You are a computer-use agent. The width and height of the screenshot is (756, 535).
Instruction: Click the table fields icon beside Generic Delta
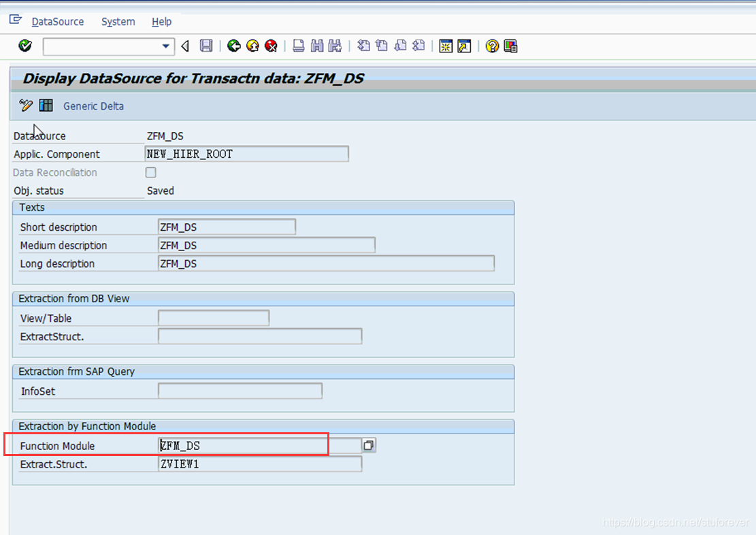[46, 106]
